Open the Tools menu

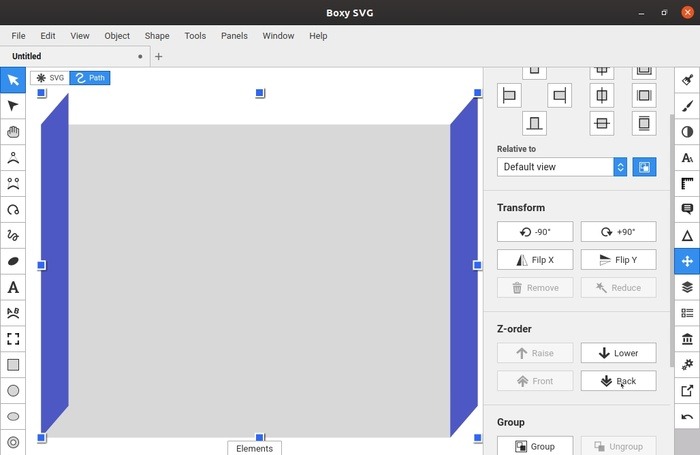tap(195, 36)
